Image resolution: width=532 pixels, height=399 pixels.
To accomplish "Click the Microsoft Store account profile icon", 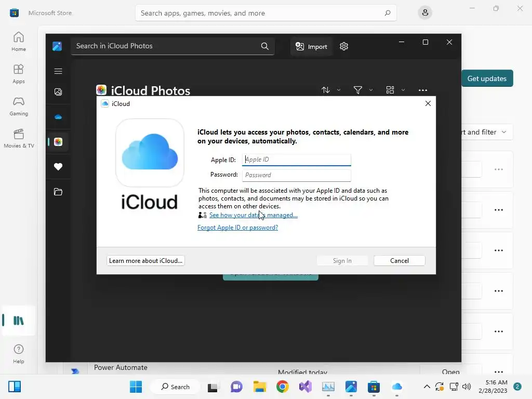I will [x=425, y=13].
